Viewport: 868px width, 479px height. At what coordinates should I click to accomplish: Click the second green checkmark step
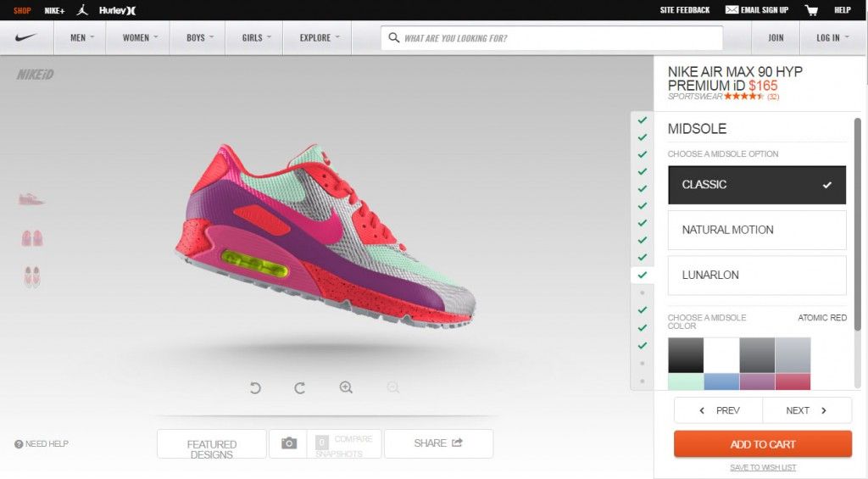[x=643, y=136]
